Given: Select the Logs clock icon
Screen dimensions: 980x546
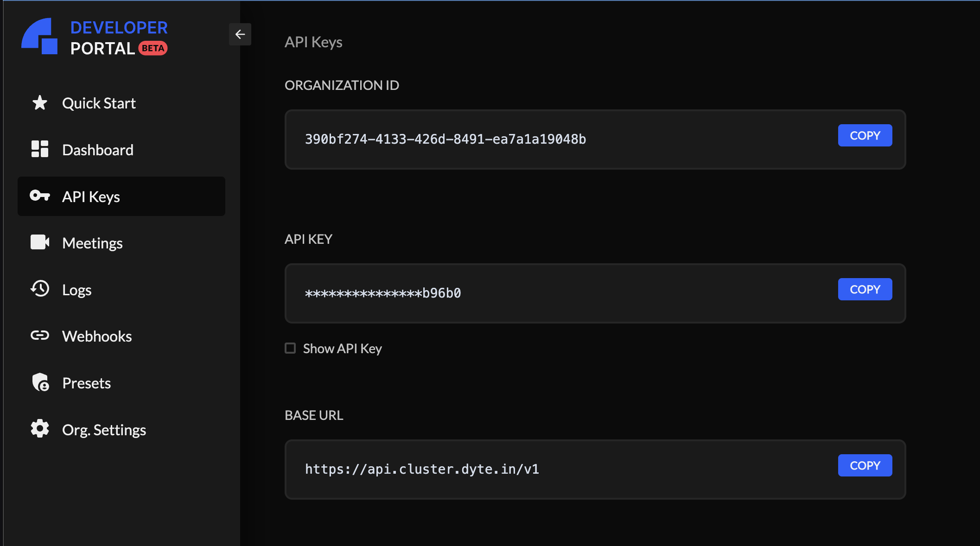Looking at the screenshot, I should (x=40, y=289).
